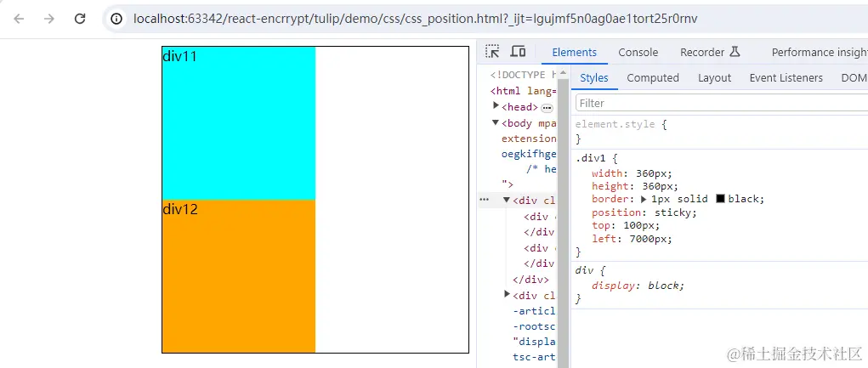Edit the position value sticky
868x368 pixels.
coord(673,212)
